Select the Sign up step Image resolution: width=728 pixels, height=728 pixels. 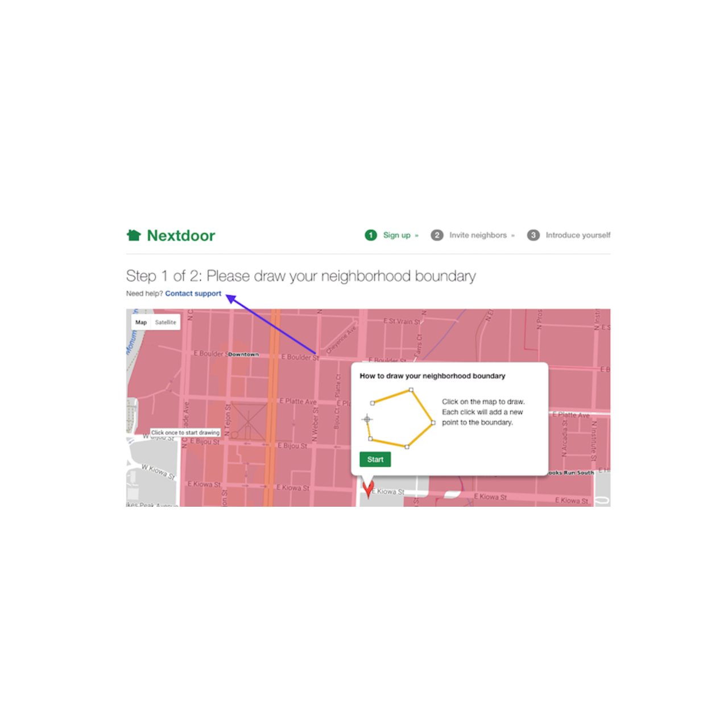point(396,235)
